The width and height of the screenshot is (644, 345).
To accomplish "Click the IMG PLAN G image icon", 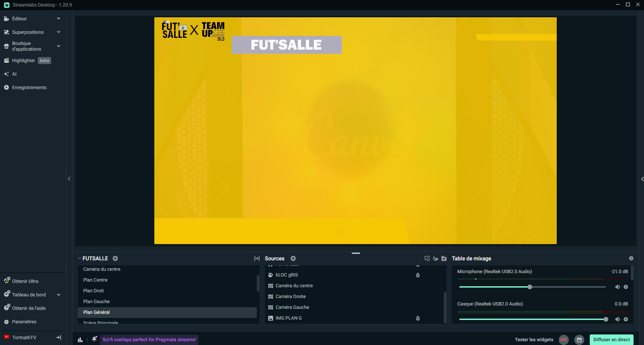I will pyautogui.click(x=270, y=318).
